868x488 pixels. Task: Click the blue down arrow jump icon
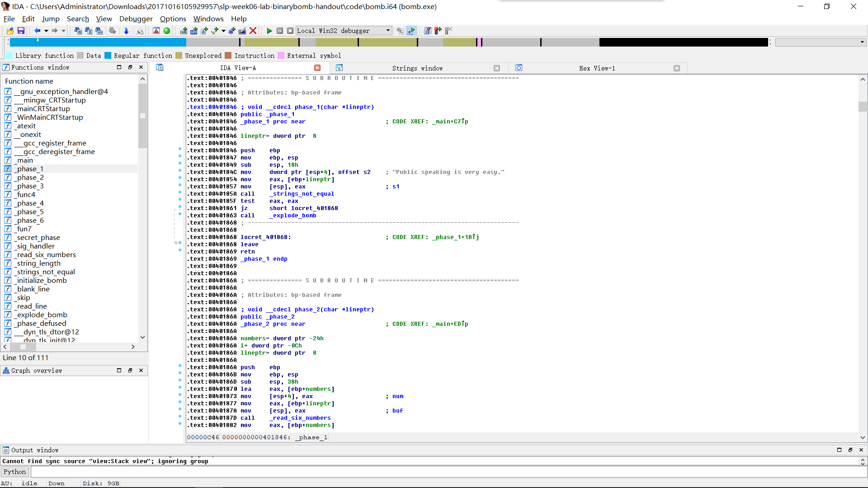(x=126, y=31)
